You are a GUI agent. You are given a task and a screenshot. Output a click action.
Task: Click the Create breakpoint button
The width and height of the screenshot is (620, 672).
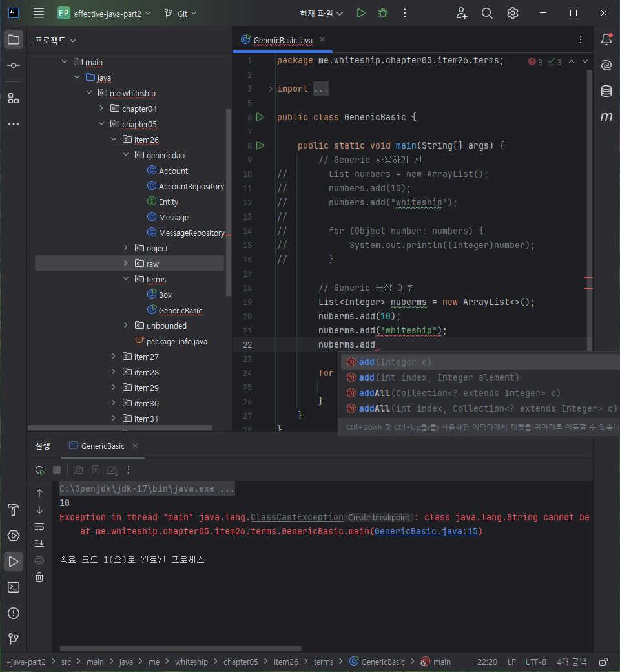click(378, 518)
